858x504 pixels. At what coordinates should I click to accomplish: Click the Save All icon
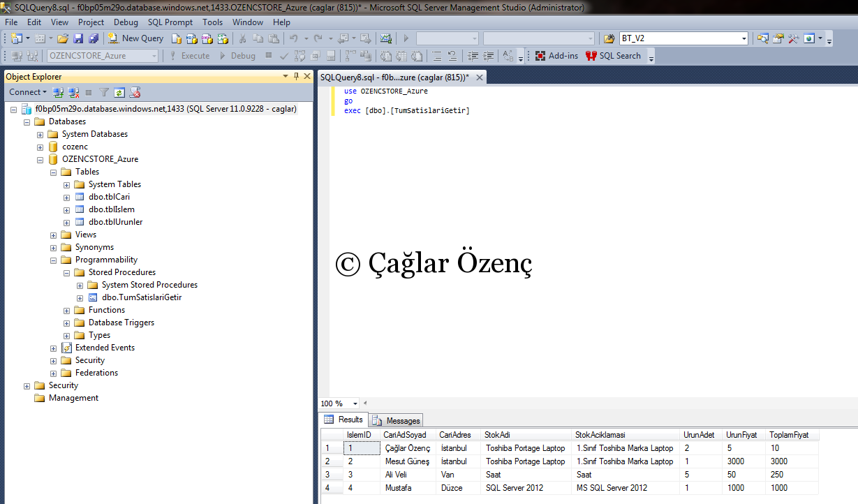coord(94,38)
